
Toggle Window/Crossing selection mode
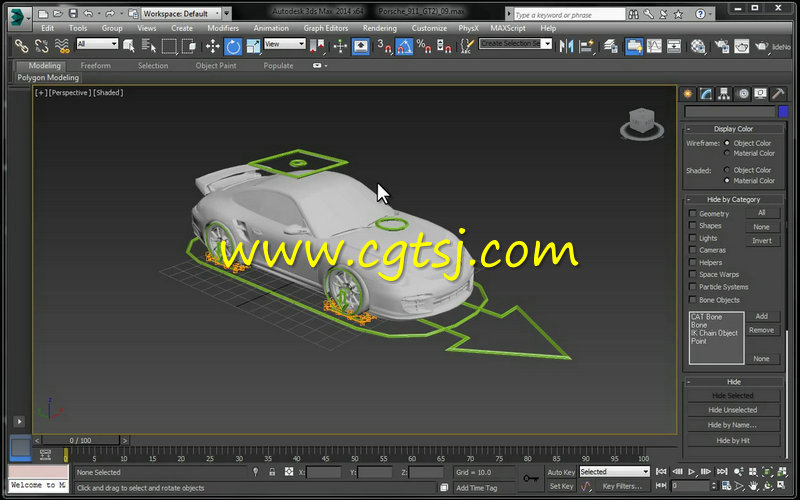(189, 46)
